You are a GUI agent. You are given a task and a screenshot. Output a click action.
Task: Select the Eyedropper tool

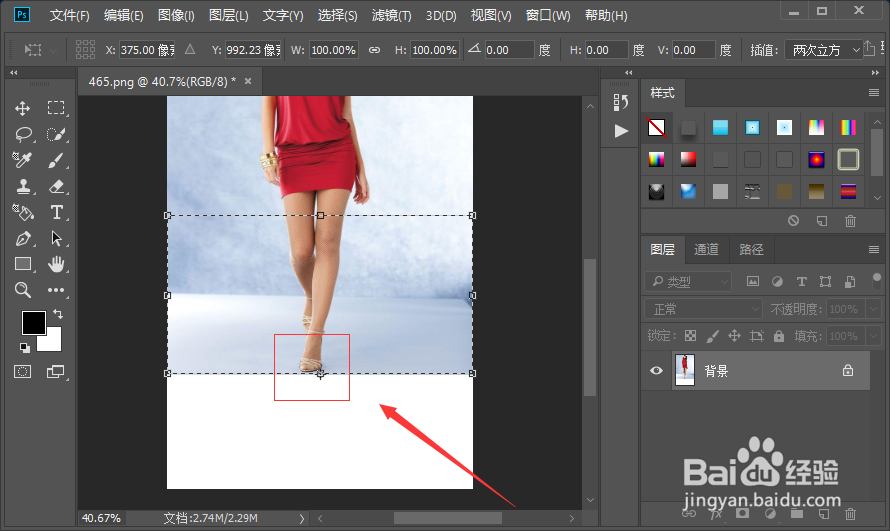pos(23,161)
